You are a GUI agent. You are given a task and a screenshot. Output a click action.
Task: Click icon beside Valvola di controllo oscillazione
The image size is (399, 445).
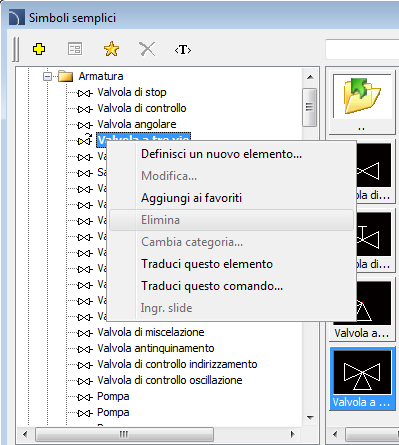[85, 381]
